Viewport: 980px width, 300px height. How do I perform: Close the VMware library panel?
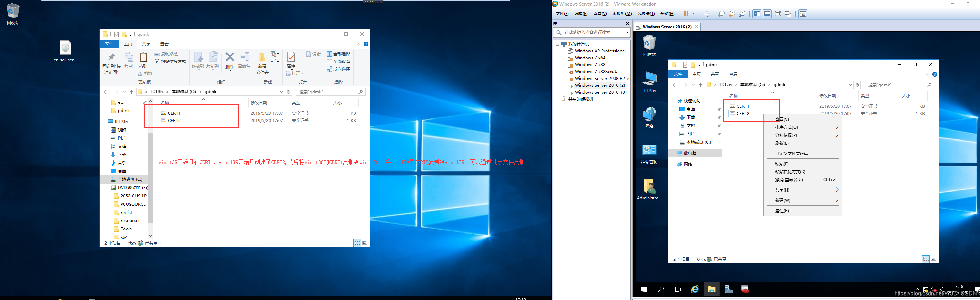pyautogui.click(x=627, y=23)
